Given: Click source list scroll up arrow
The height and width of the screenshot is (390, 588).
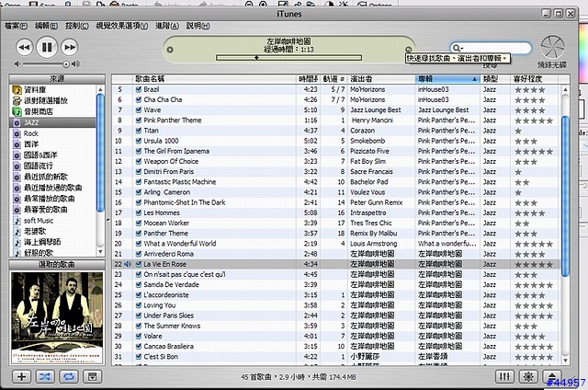Looking at the screenshot, I should pyautogui.click(x=100, y=89).
